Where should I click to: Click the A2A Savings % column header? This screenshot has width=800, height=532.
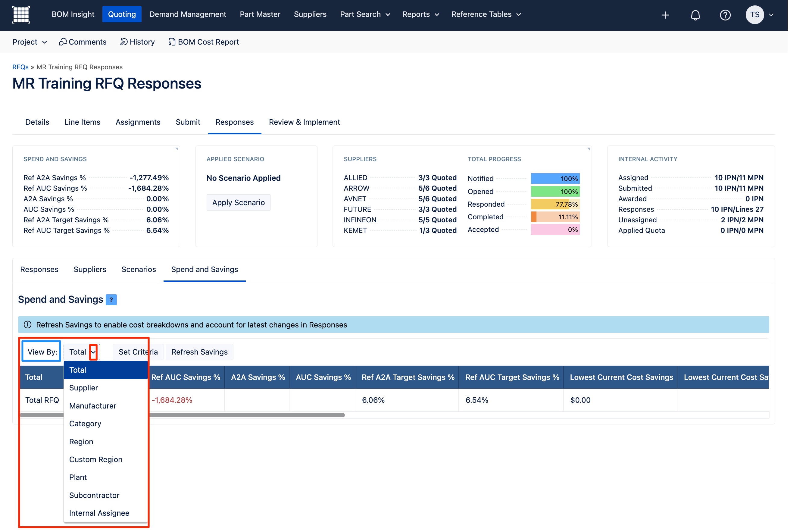257,377
